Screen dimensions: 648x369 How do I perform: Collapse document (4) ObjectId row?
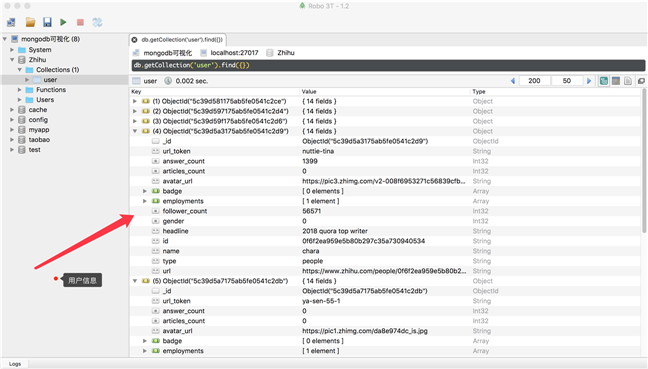point(135,131)
